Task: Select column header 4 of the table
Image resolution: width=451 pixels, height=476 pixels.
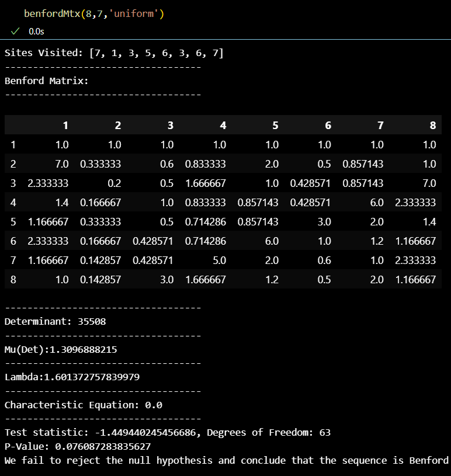Action: coord(223,126)
